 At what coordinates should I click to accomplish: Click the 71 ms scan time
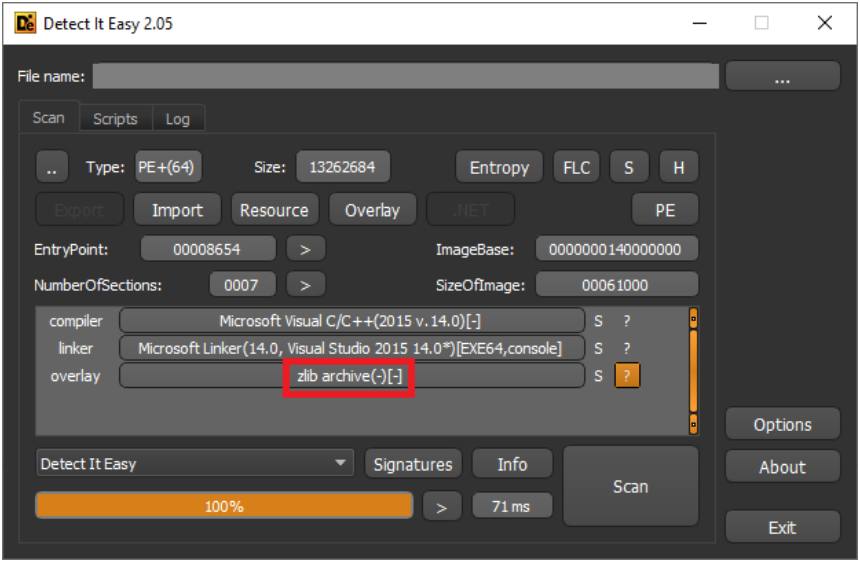(512, 506)
